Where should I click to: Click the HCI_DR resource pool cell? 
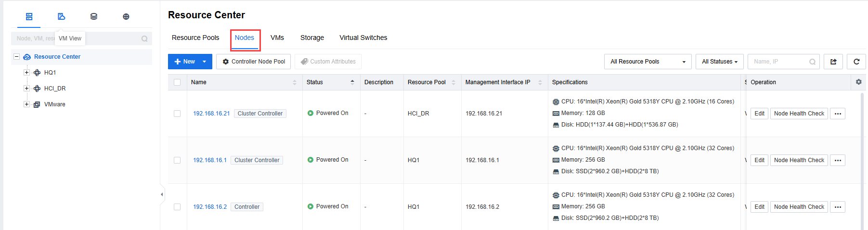[x=418, y=114]
